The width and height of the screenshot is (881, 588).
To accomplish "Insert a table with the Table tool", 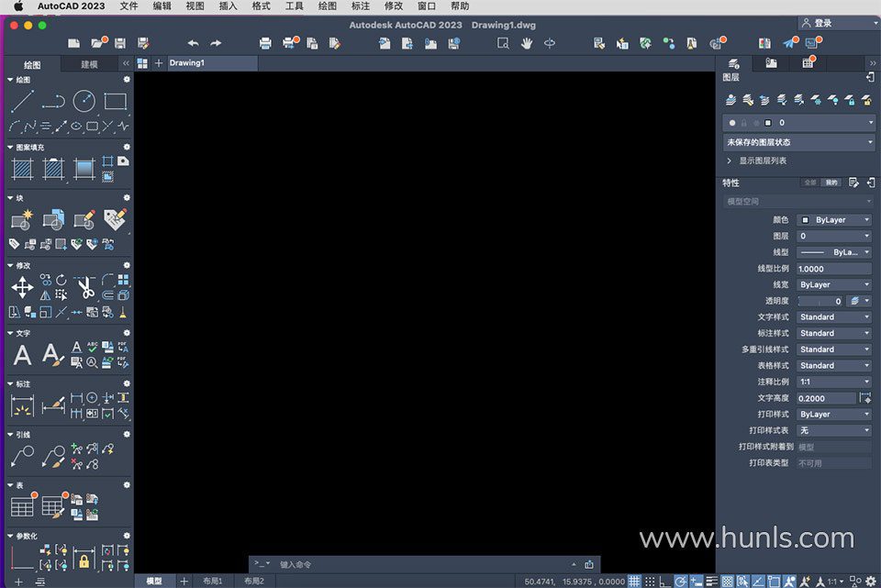I will click(x=22, y=506).
